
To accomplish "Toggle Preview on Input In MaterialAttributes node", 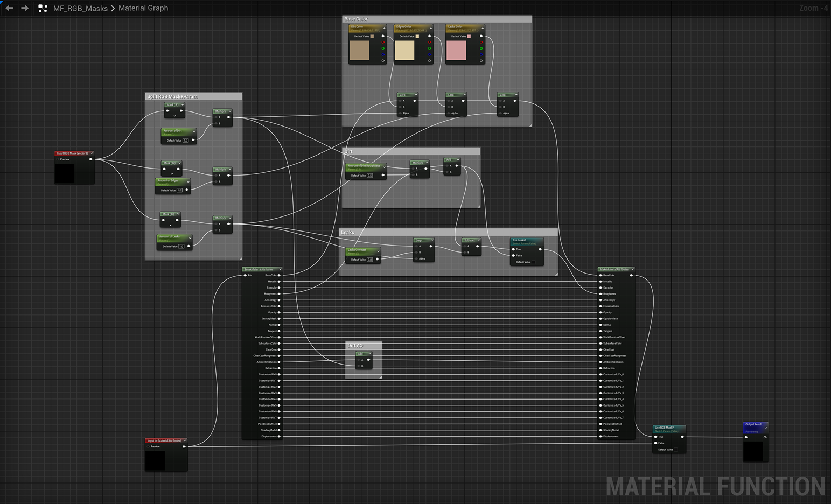I will [x=149, y=446].
